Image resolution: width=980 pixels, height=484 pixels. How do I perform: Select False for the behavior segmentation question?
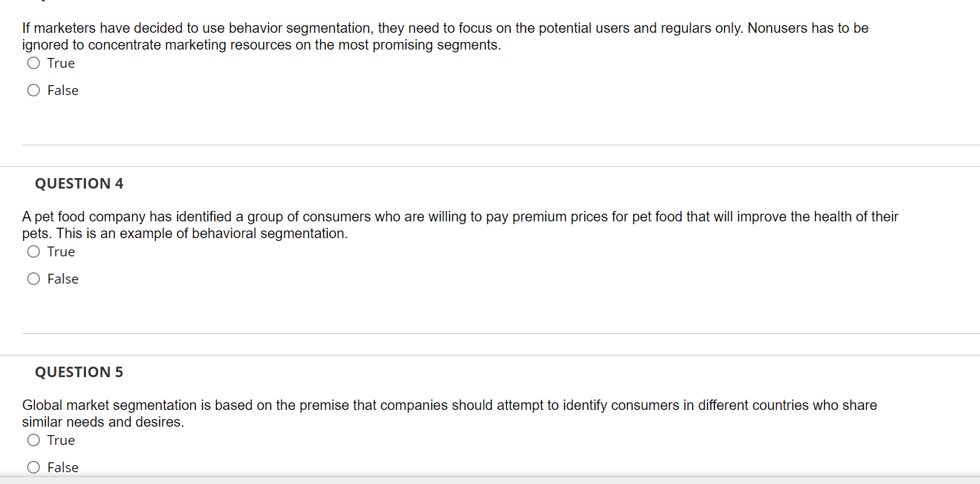click(33, 90)
